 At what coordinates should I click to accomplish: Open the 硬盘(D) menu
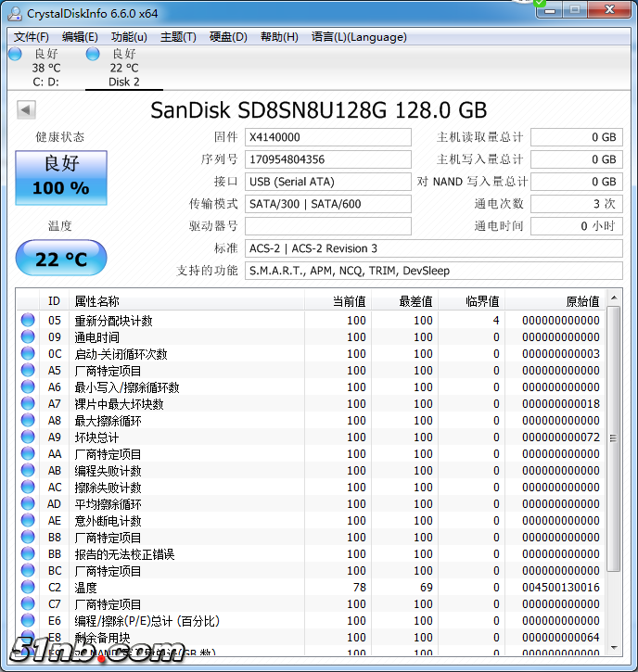(x=228, y=37)
